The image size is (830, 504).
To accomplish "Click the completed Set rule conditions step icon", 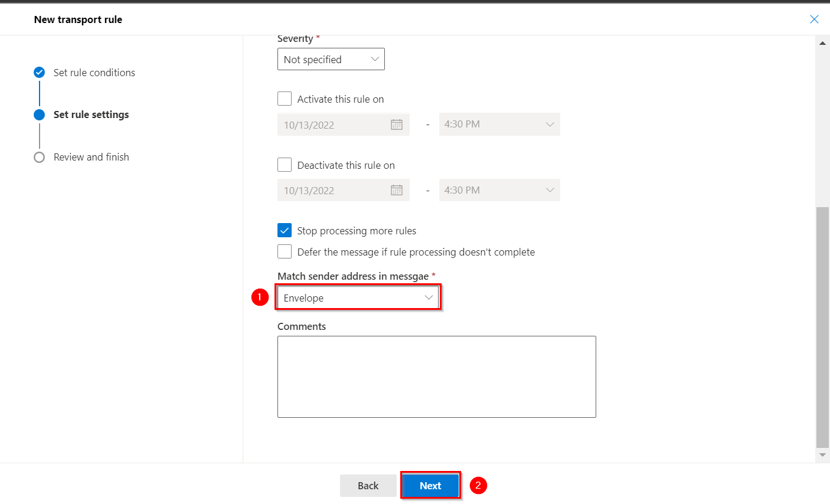I will 40,73.
